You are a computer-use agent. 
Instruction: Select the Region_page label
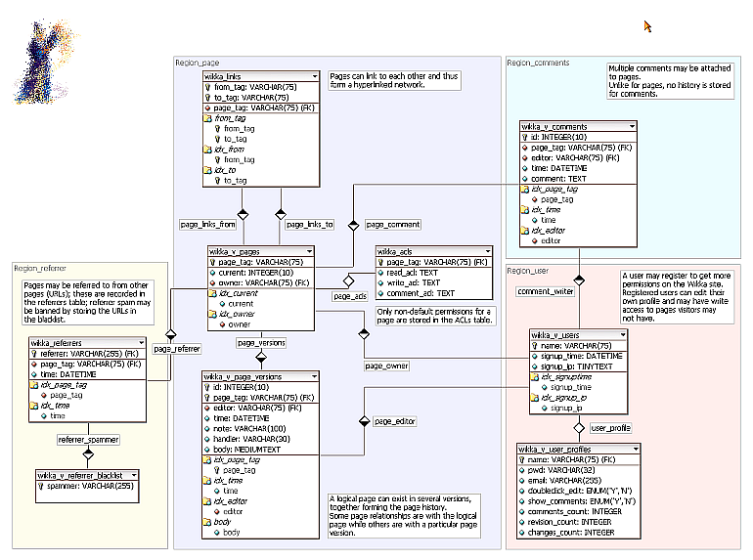tap(198, 63)
